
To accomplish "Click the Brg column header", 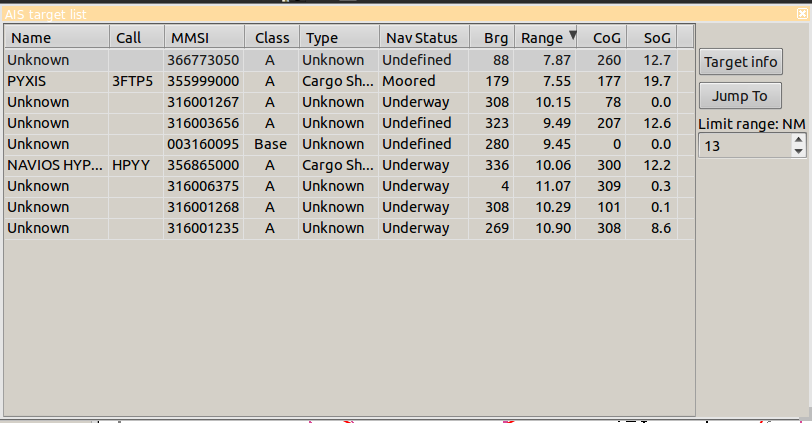I will pyautogui.click(x=493, y=38).
